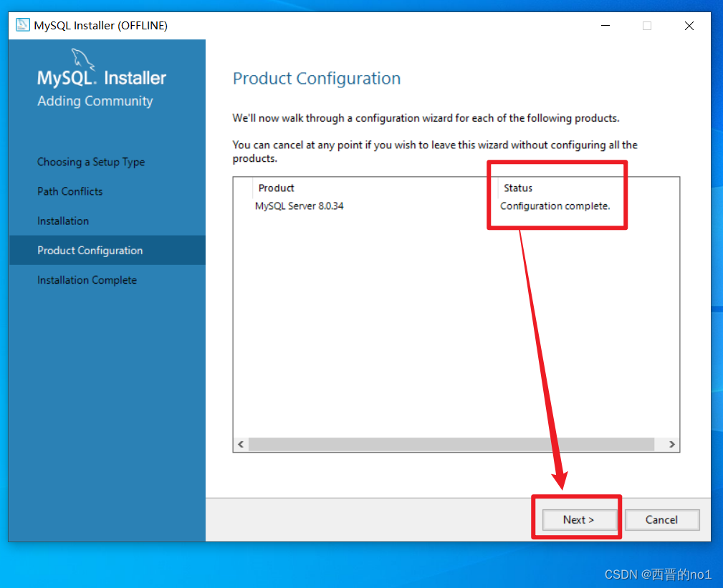Click the left scroll arrow of product list
This screenshot has height=588, width=723.
241,444
